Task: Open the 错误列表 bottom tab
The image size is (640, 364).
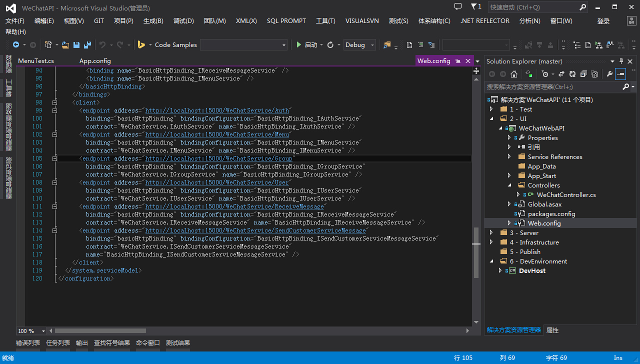Action: (x=28, y=343)
